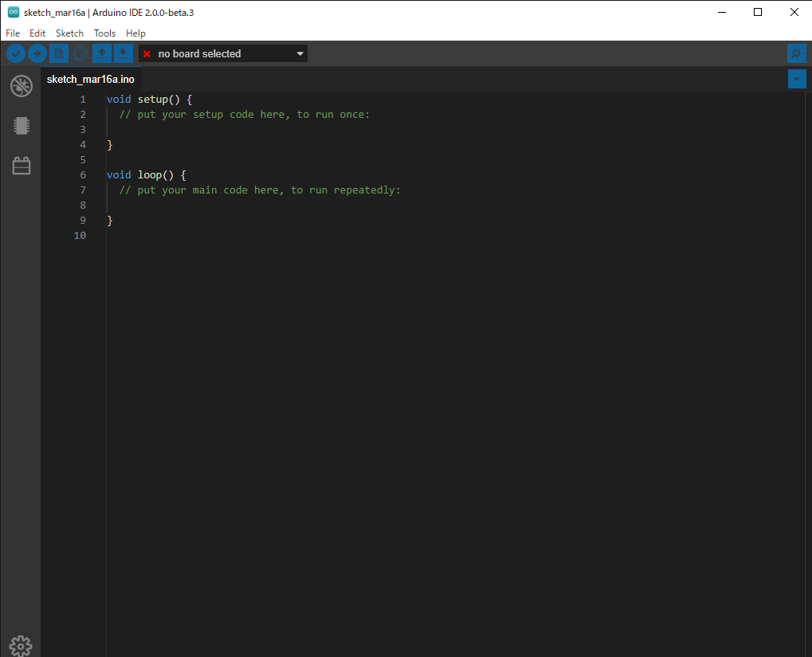Click line number 10 in gutter

click(x=80, y=236)
